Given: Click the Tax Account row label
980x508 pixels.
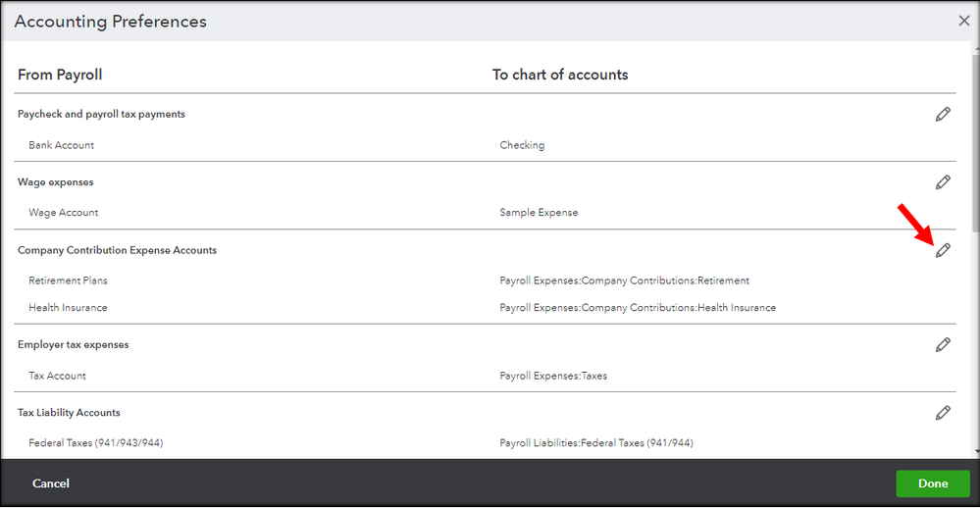Looking at the screenshot, I should (x=58, y=376).
